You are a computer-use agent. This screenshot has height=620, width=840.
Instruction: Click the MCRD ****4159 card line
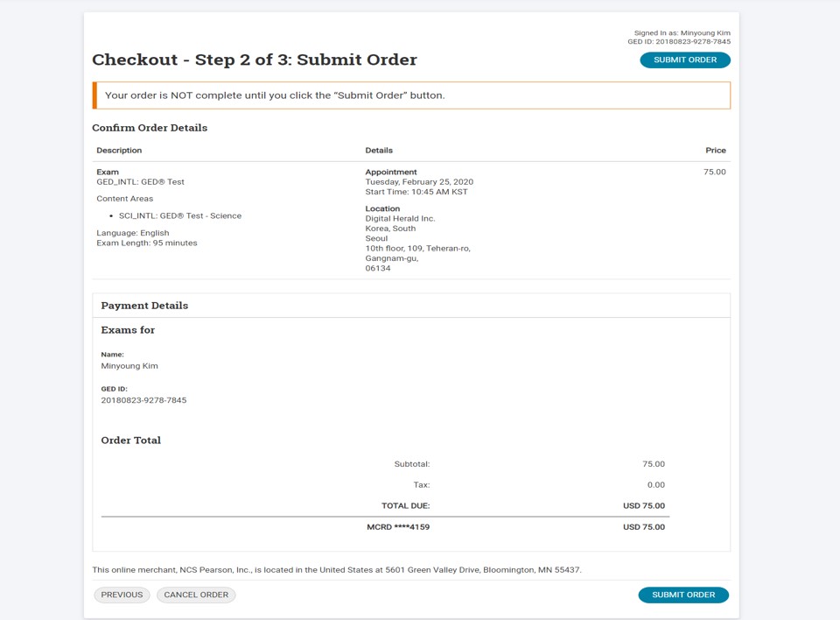click(x=398, y=527)
